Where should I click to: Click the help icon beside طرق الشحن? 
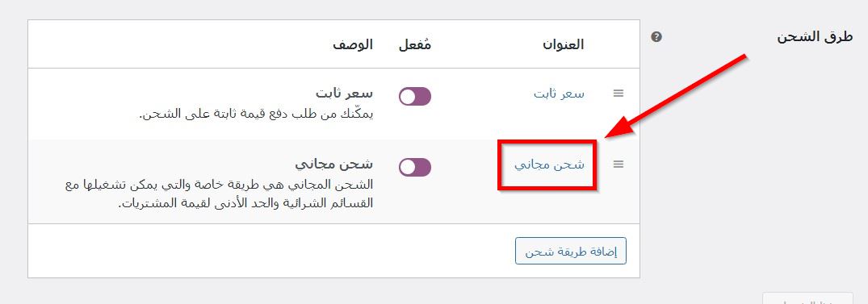click(656, 38)
